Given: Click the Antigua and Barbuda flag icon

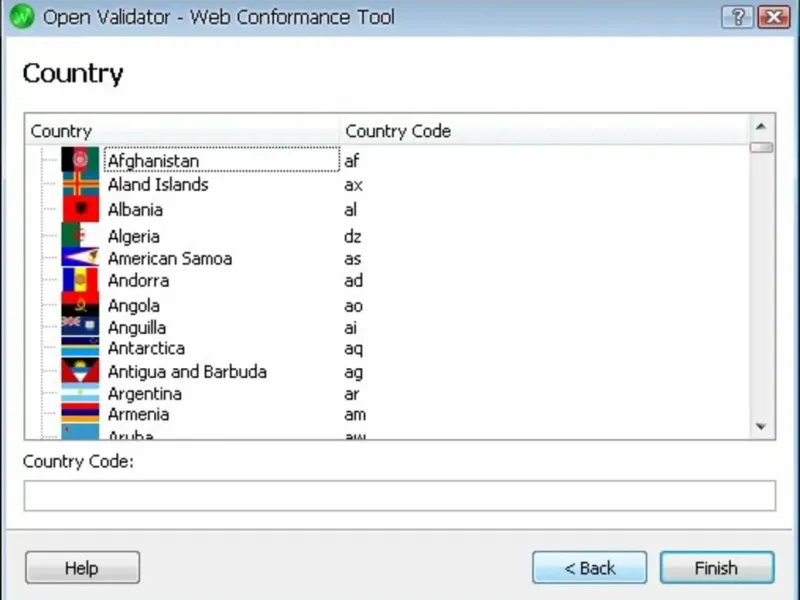Looking at the screenshot, I should click(80, 371).
